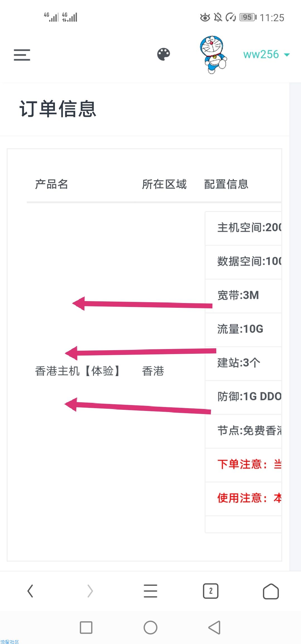Select the 宽带:3M configuration row

(243, 296)
